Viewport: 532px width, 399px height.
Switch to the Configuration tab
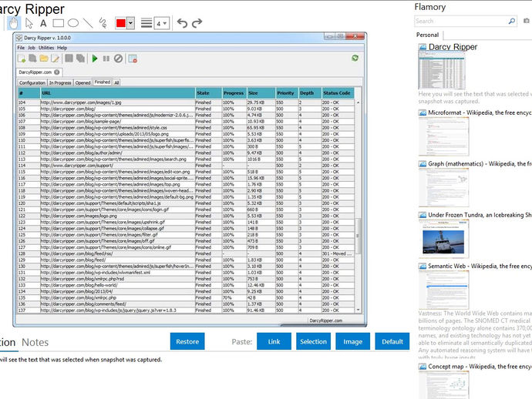(x=32, y=82)
